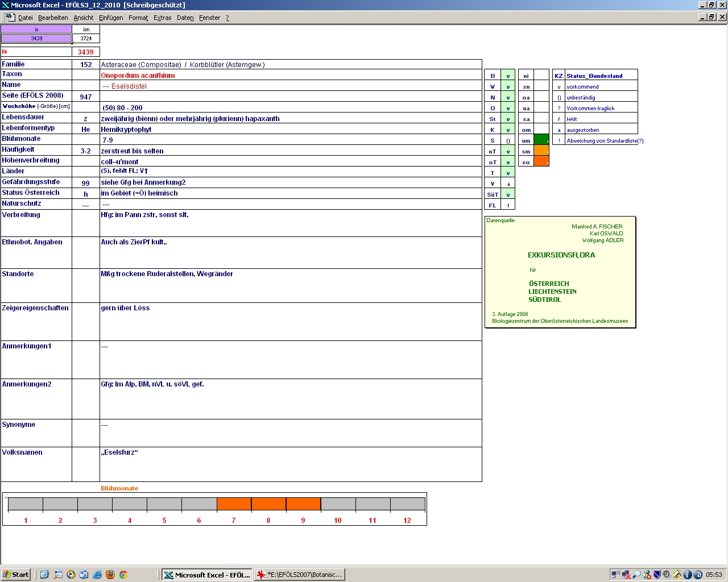Click the taskbar clock showing 05:53

pyautogui.click(x=714, y=575)
